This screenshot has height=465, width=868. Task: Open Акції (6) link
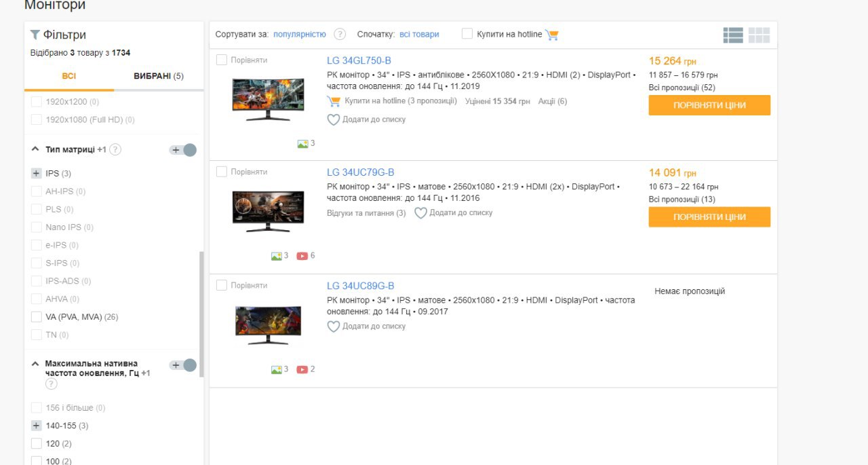[x=553, y=101]
